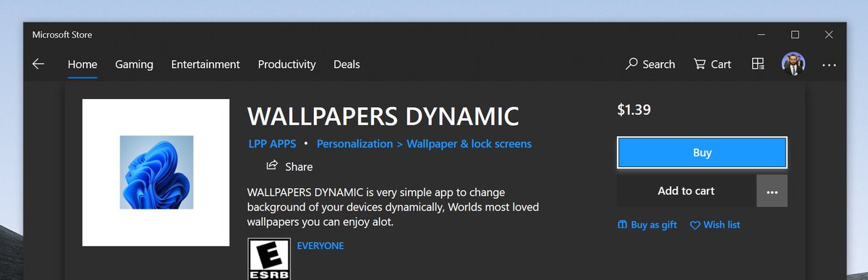Open the Home tab
This screenshot has height=280, width=868.
(x=82, y=64)
